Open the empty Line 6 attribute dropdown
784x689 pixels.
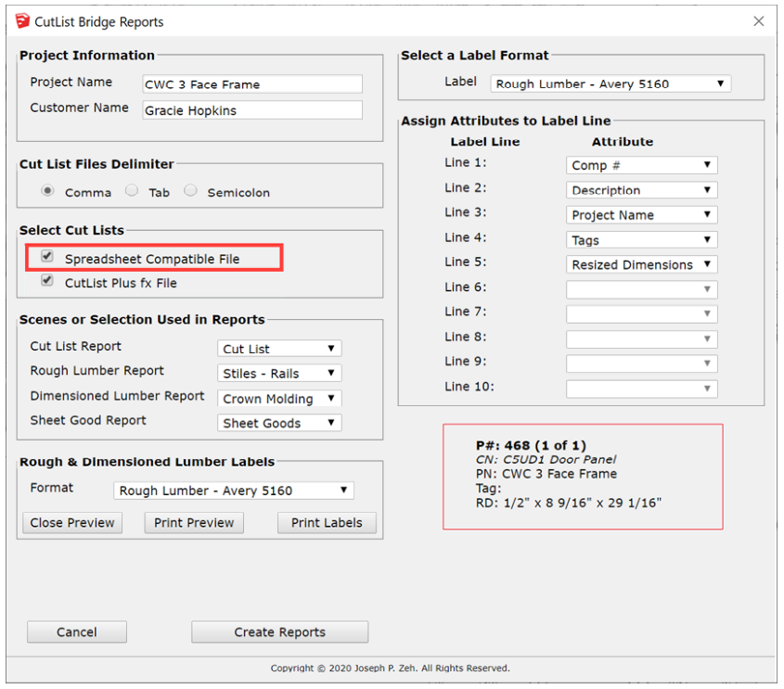coord(641,289)
